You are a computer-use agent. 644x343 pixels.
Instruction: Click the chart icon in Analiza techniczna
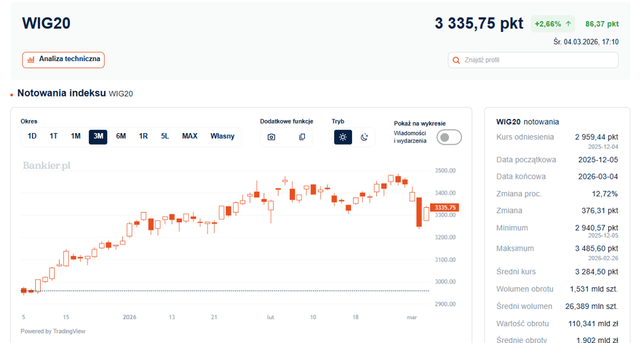pyautogui.click(x=31, y=60)
